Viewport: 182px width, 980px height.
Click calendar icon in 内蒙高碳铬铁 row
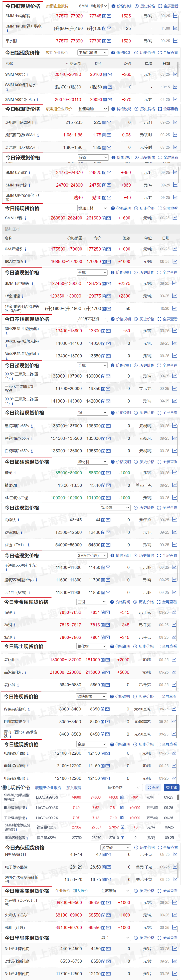pyautogui.click(x=103, y=709)
